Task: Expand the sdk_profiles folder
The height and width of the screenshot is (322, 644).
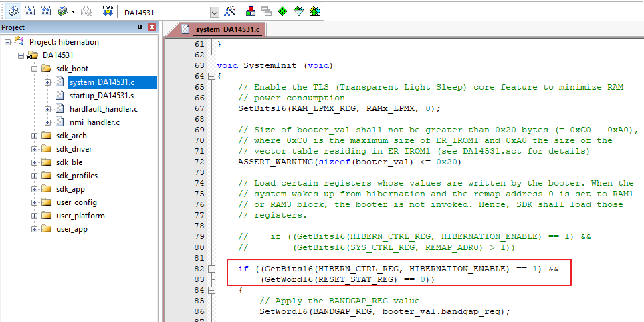Action: (x=35, y=176)
